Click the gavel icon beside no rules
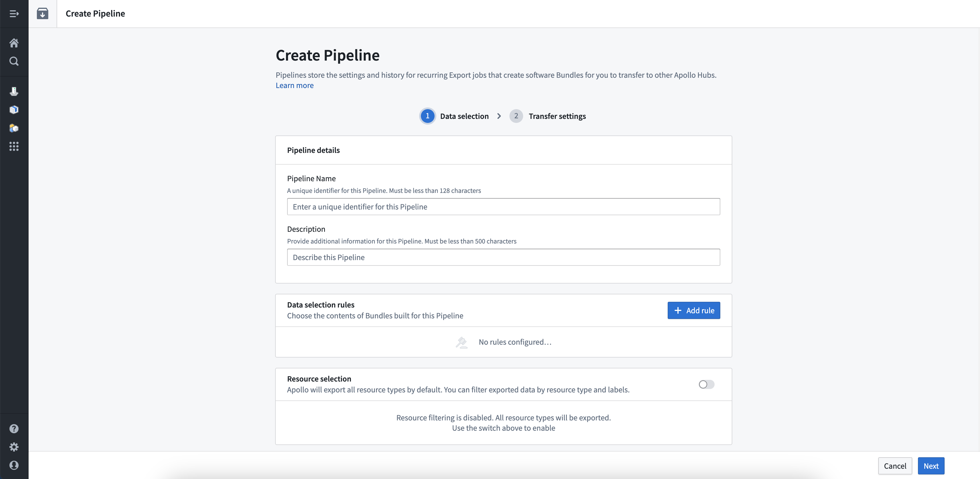The width and height of the screenshot is (980, 479). [x=461, y=342]
